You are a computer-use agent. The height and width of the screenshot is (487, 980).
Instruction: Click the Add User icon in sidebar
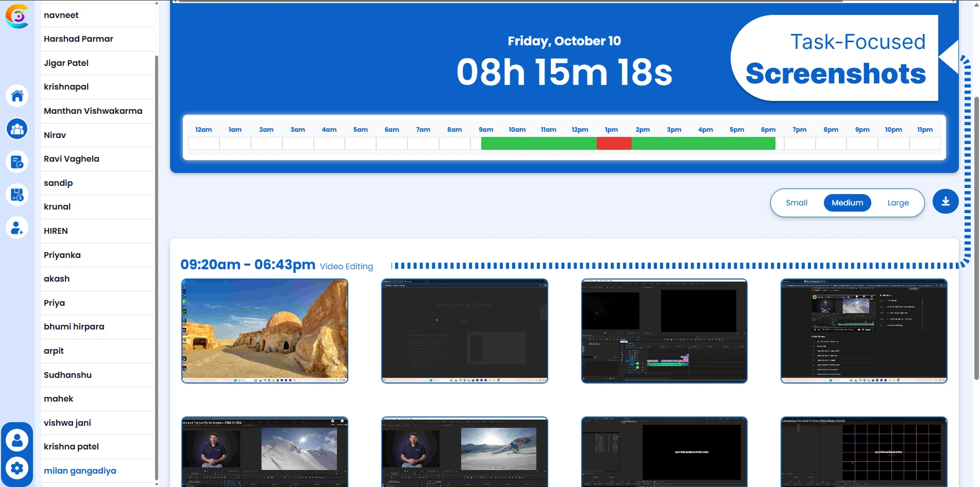click(17, 227)
